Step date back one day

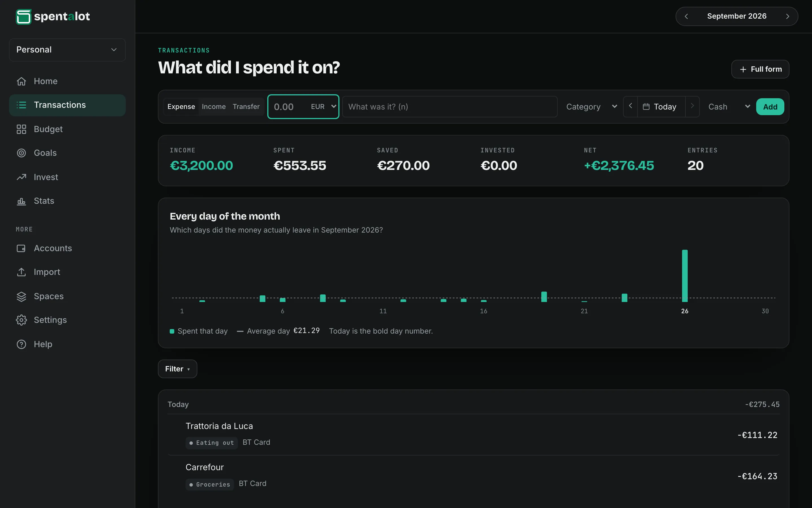(630, 106)
